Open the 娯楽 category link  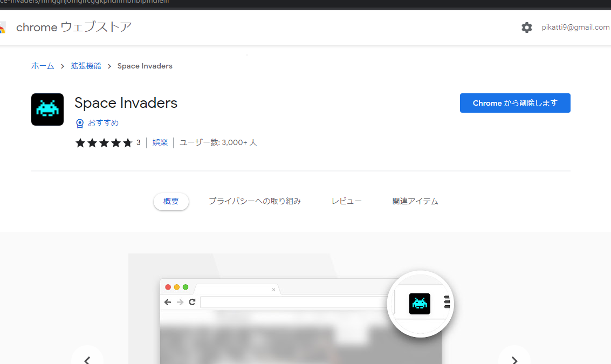pos(160,143)
